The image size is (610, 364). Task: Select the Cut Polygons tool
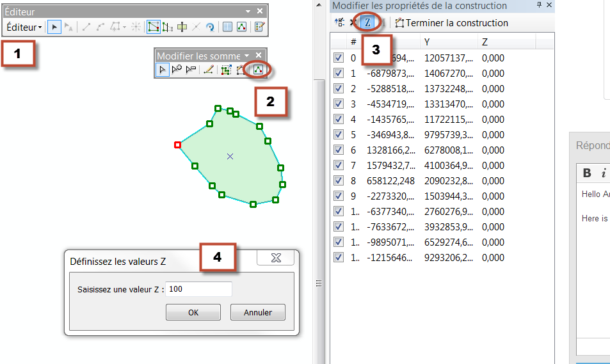(x=182, y=27)
